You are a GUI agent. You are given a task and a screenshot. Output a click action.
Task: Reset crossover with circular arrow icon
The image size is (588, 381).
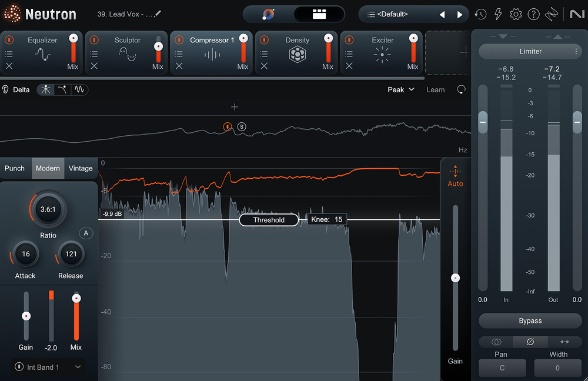click(461, 89)
